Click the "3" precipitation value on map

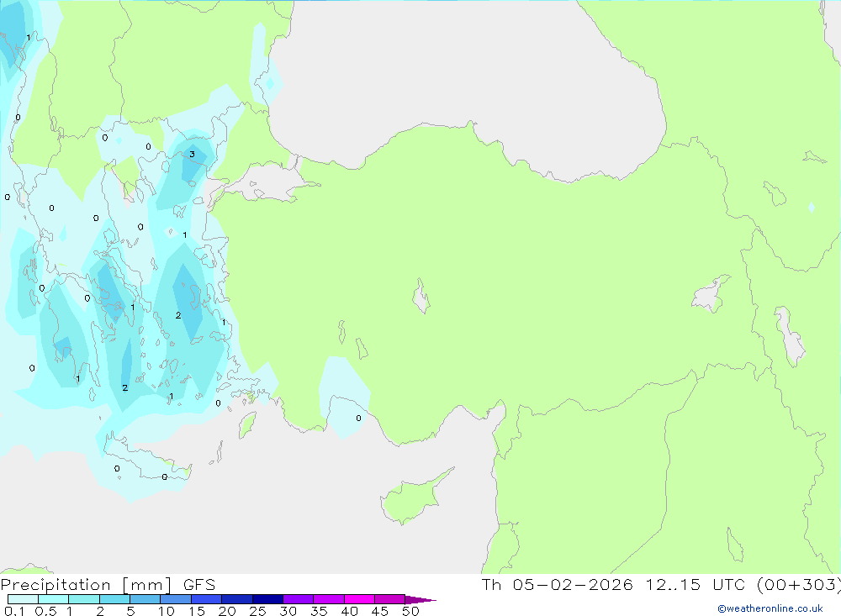pos(192,155)
